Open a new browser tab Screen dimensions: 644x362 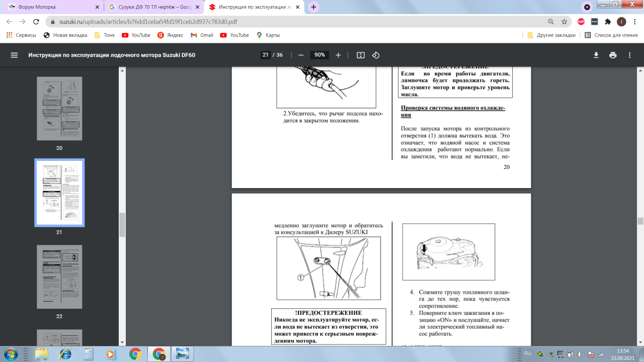click(313, 7)
